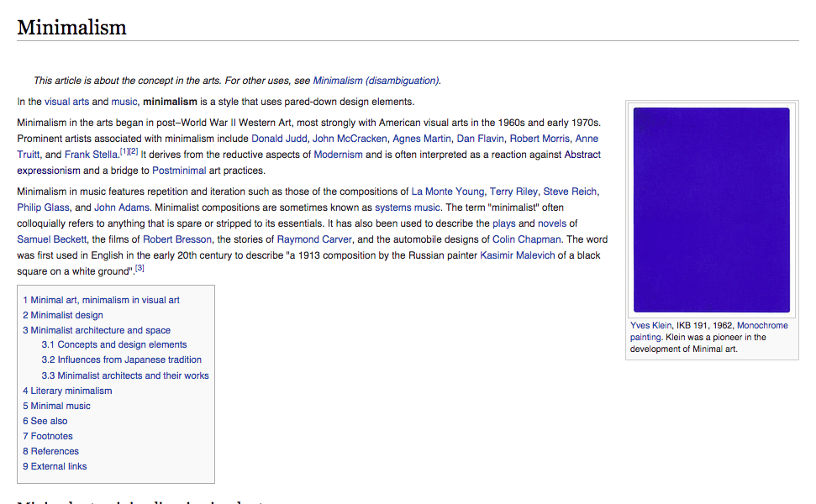Viewport: 816px width, 504px height.
Task: Follow the visual arts link
Action: [x=66, y=101]
